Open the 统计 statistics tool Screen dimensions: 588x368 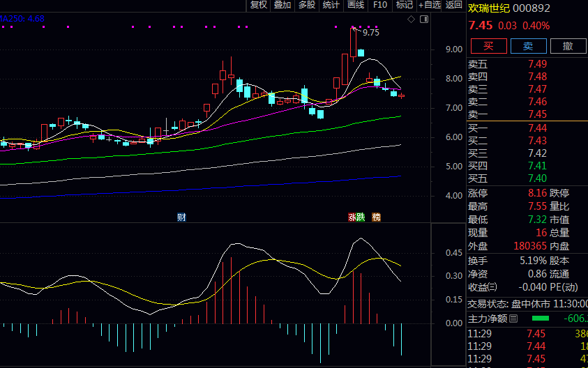pyautogui.click(x=331, y=5)
